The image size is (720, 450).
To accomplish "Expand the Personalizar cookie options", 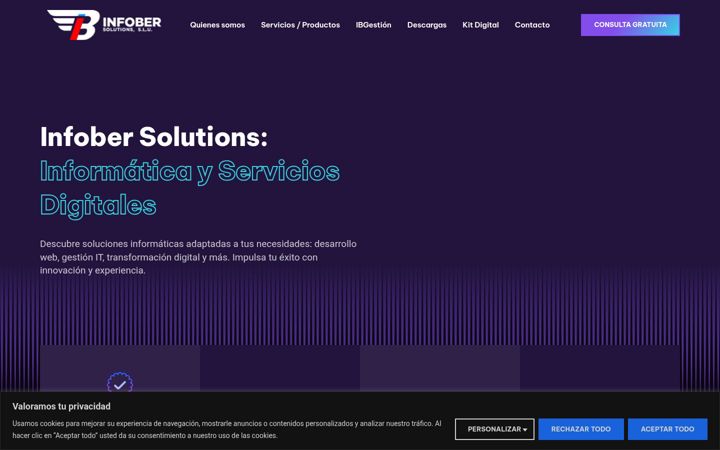I will (495, 429).
